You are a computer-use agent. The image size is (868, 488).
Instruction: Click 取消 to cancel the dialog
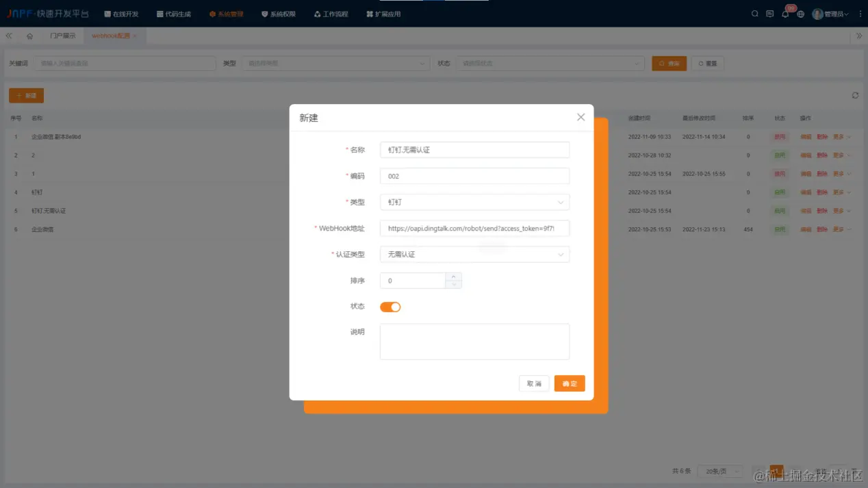534,384
